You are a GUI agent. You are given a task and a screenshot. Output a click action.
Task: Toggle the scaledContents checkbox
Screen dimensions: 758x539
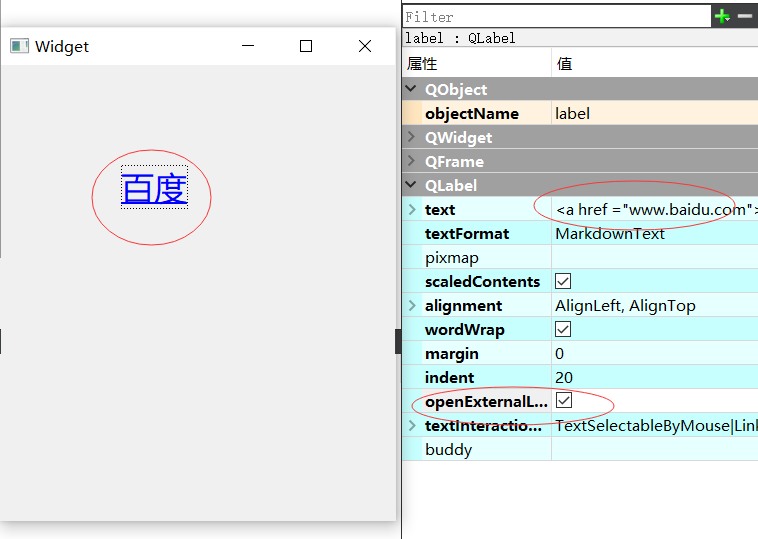(x=563, y=281)
